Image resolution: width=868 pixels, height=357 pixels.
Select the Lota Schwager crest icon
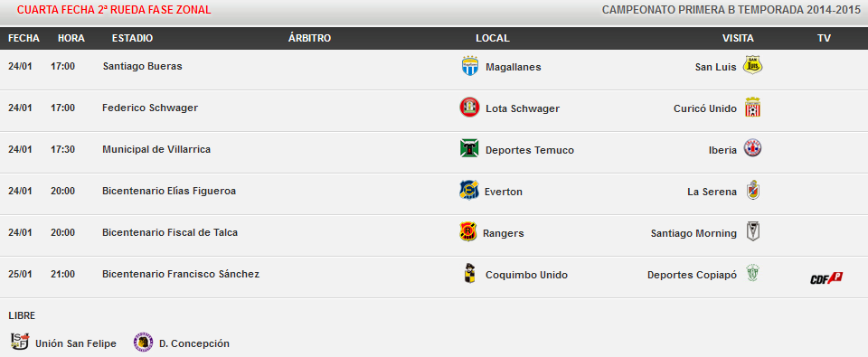point(469,107)
